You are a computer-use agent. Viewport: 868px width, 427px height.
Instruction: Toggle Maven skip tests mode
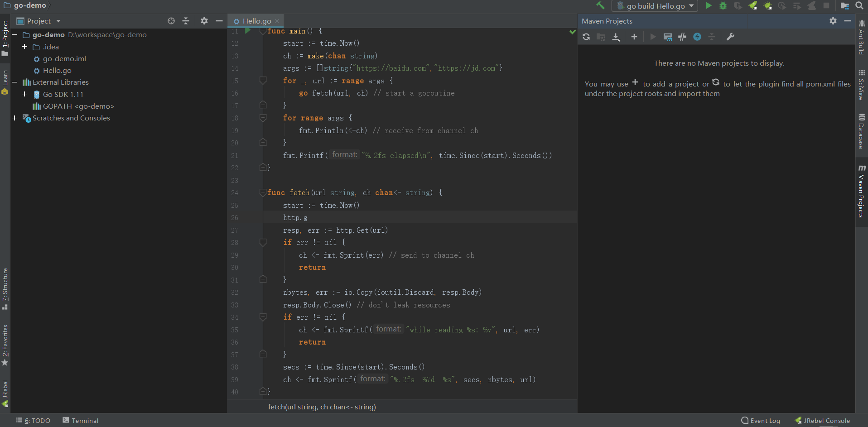tap(697, 37)
